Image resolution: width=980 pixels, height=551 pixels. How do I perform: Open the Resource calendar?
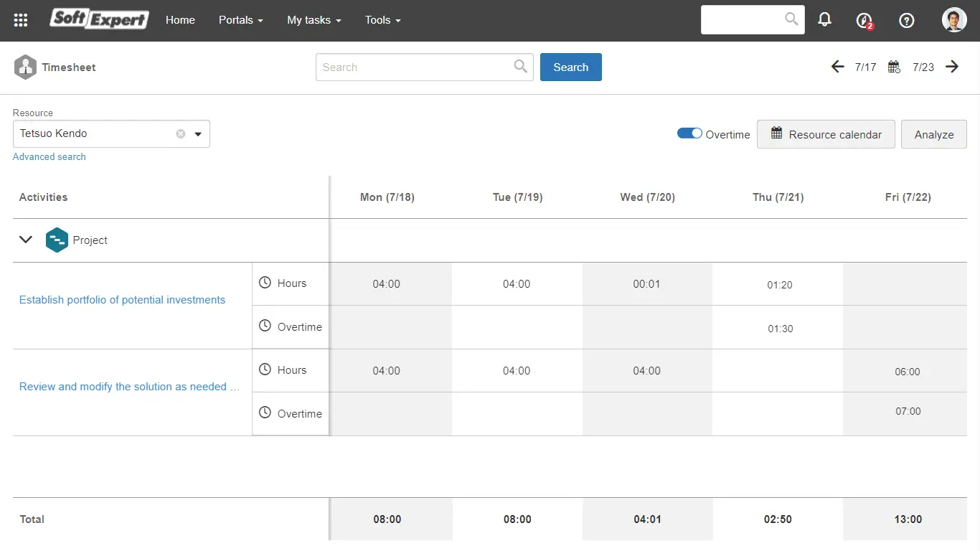tap(826, 134)
